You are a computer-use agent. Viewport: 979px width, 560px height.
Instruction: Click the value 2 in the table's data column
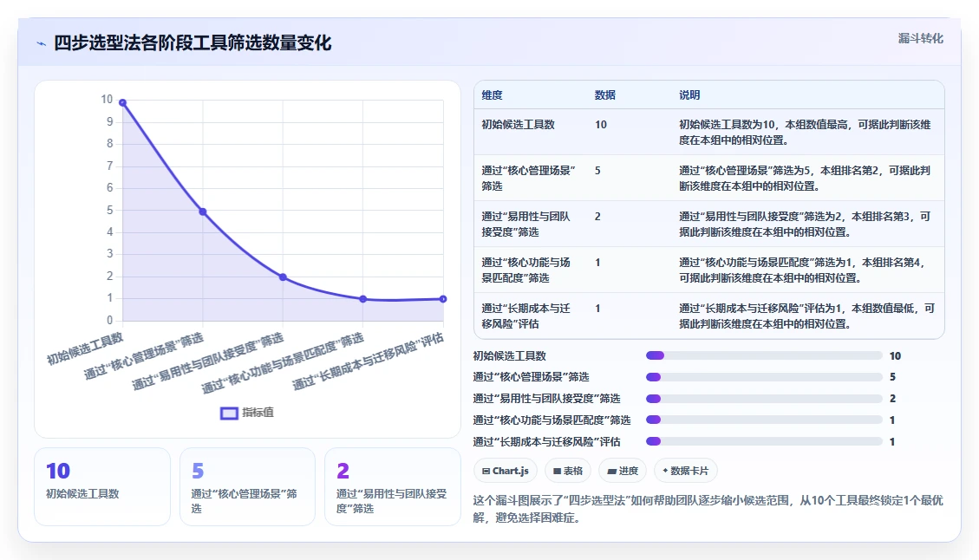tap(597, 217)
